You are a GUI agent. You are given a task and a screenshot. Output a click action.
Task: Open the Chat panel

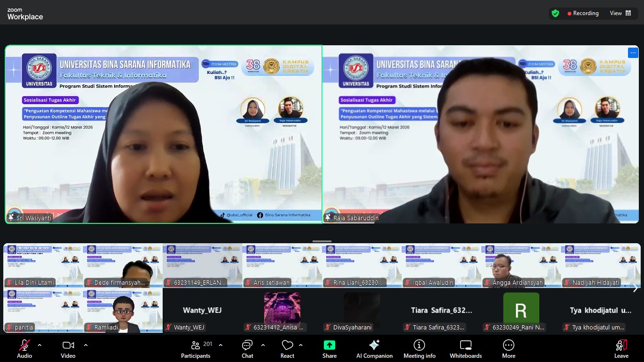click(x=248, y=349)
